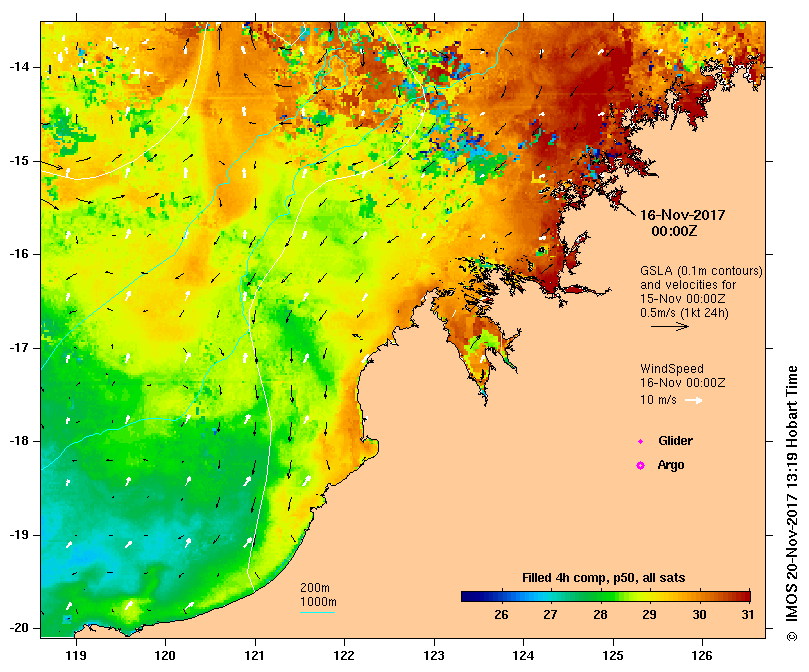Click the 10 m/s wind speed text

[658, 399]
